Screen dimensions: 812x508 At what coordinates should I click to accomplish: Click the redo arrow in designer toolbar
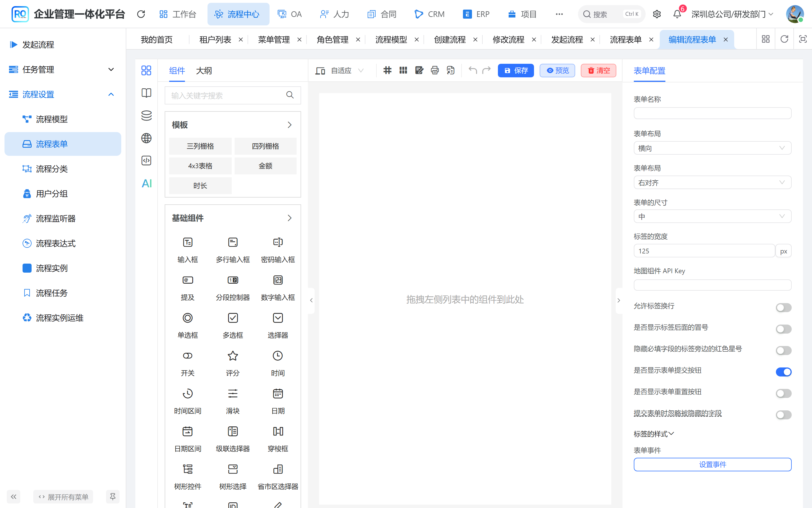[486, 70]
